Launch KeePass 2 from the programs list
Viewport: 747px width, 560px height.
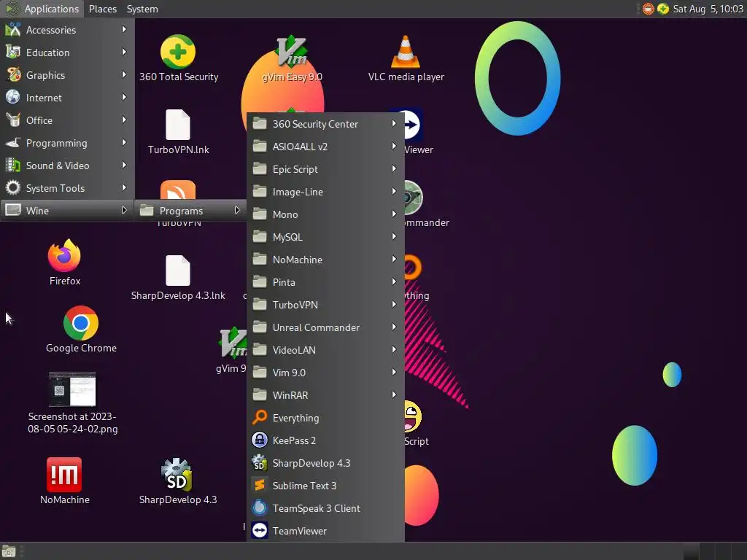325,440
